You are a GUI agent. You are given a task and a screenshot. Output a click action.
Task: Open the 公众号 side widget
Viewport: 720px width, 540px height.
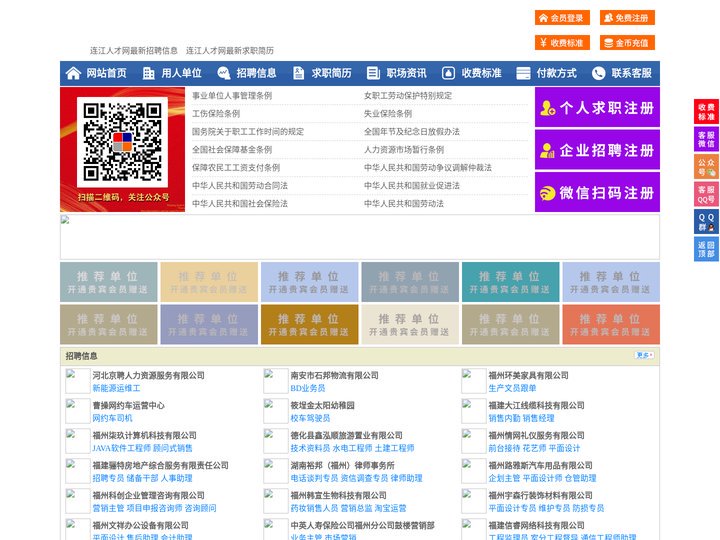(706, 167)
